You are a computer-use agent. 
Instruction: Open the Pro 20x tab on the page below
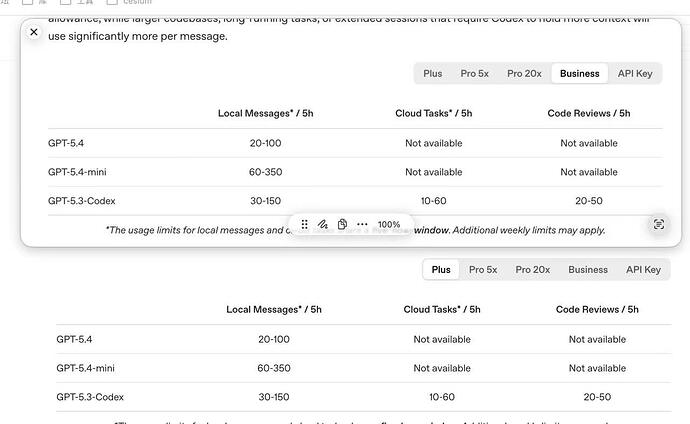[x=532, y=270]
